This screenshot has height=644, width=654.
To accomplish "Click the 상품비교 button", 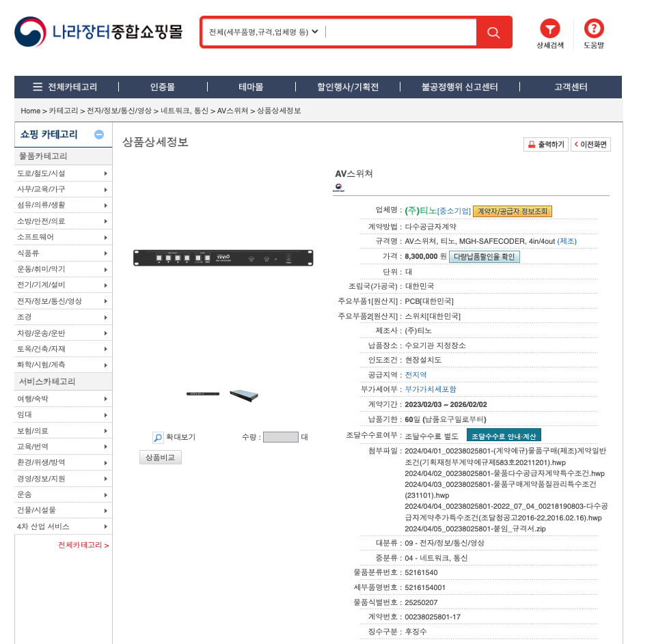I will 160,458.
